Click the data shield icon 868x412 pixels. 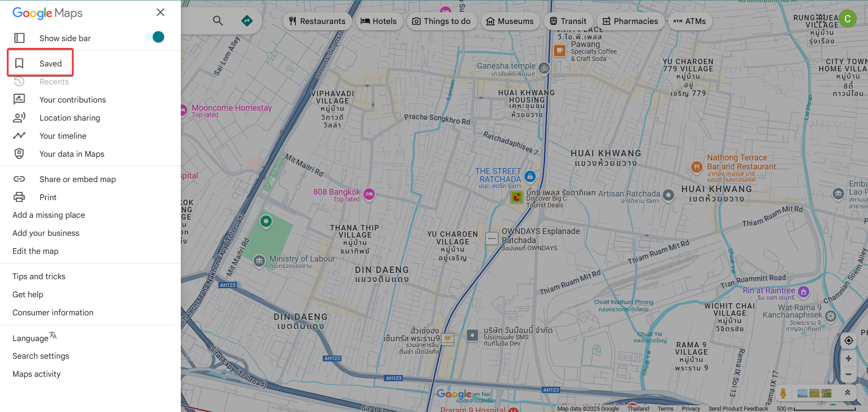tap(19, 154)
